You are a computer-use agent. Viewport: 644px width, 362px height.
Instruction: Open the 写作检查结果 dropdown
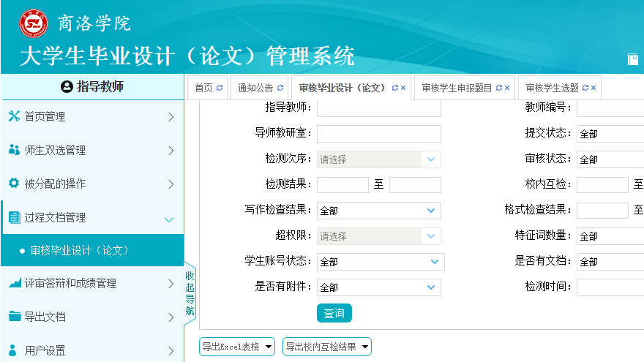378,211
